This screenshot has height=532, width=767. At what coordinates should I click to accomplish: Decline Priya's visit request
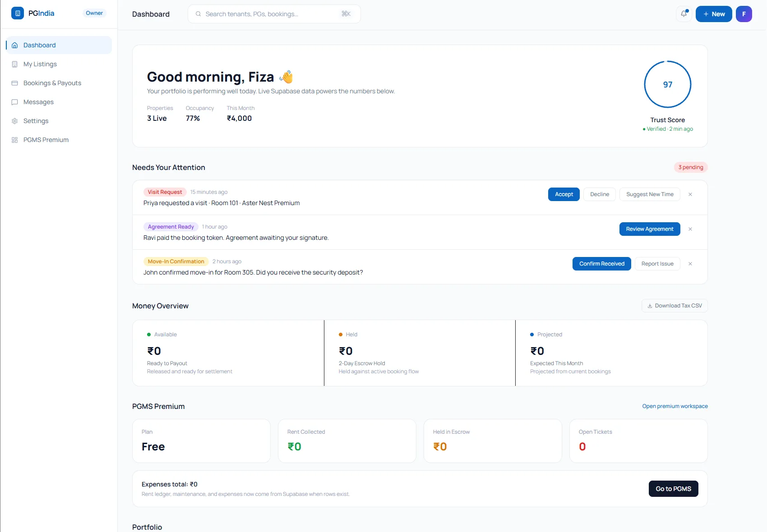(600, 194)
